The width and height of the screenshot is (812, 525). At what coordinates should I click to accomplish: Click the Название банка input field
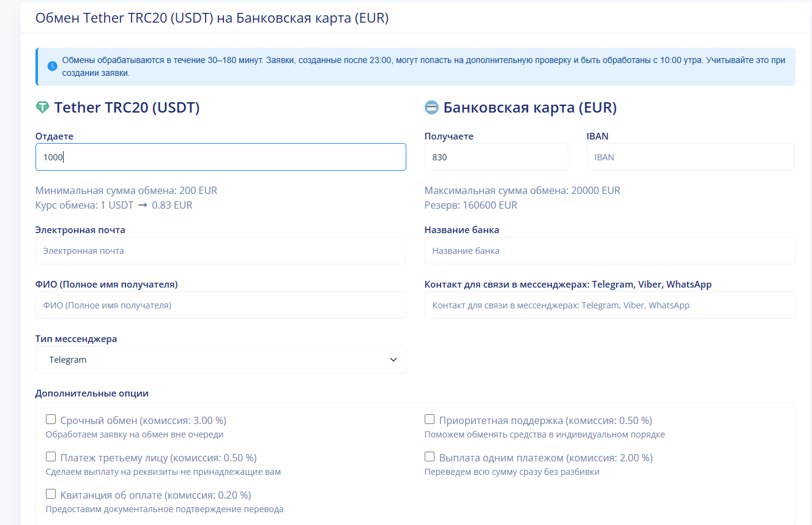609,251
